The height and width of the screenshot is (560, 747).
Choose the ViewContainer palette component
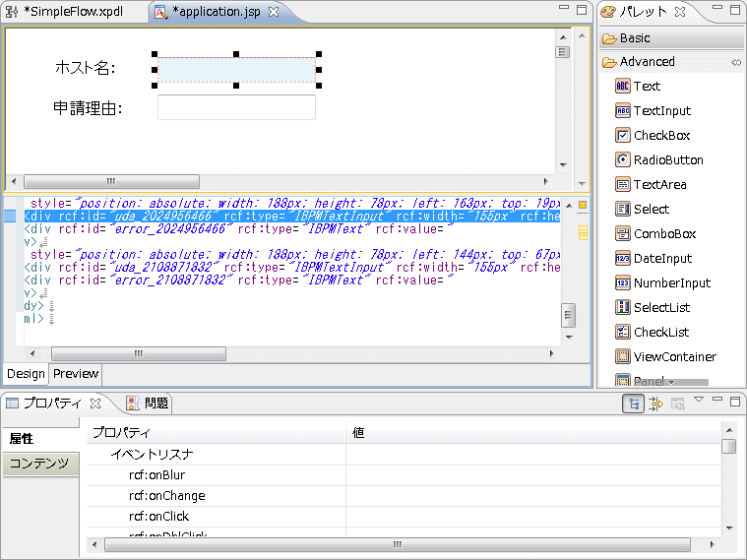tap(665, 357)
